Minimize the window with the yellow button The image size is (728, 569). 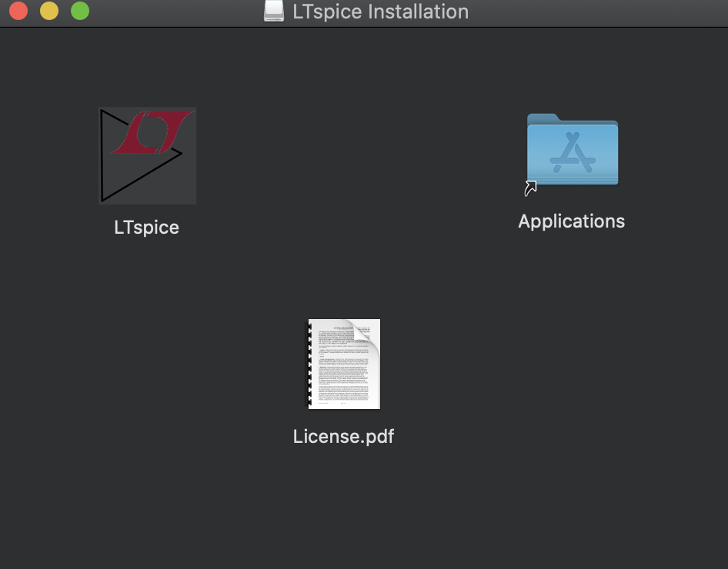(x=49, y=11)
